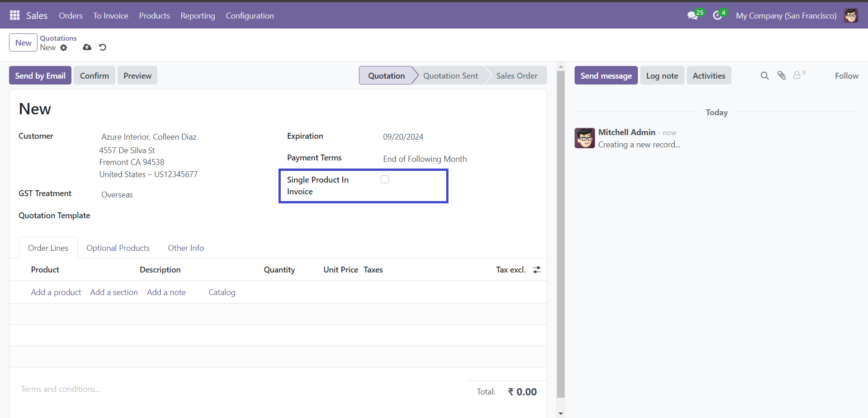Open the apps grid menu icon
Screen dimensions: 868x418
coord(15,15)
